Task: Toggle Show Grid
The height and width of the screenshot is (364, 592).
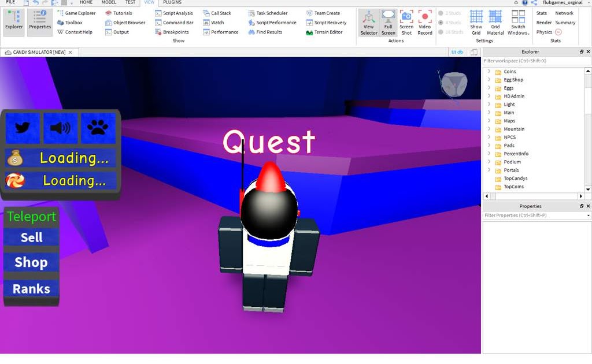Action: pyautogui.click(x=476, y=23)
